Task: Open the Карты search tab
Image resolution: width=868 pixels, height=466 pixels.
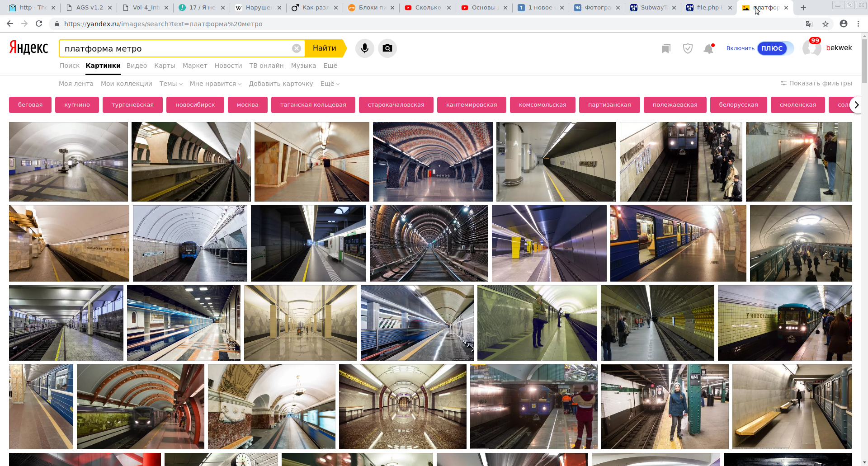Action: click(165, 66)
